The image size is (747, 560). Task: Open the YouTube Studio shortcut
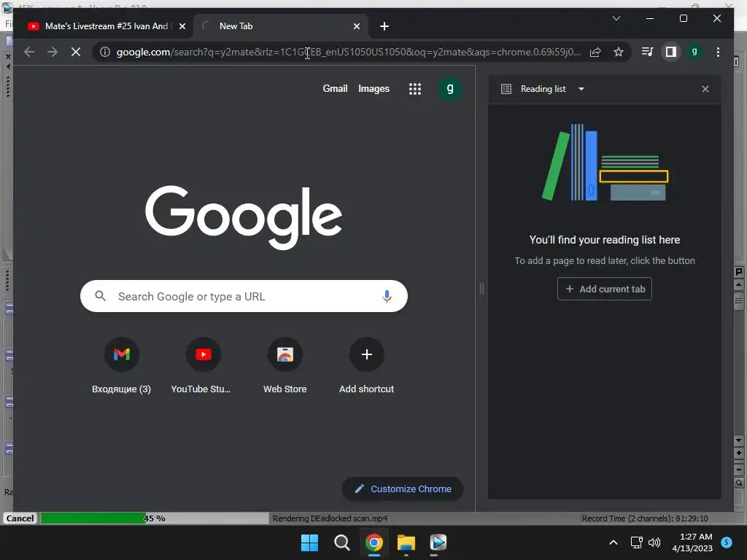point(204,365)
